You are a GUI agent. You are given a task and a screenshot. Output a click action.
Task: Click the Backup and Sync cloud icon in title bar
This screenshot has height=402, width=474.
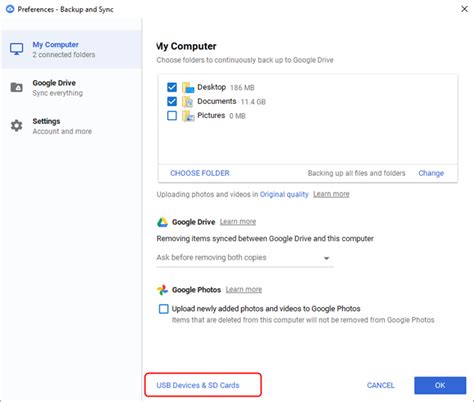click(10, 9)
